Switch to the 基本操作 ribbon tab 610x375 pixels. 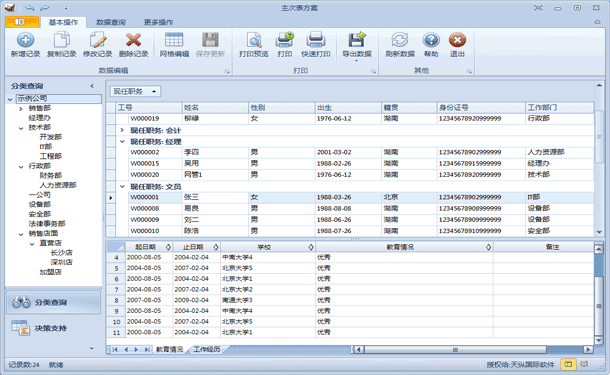[x=63, y=22]
